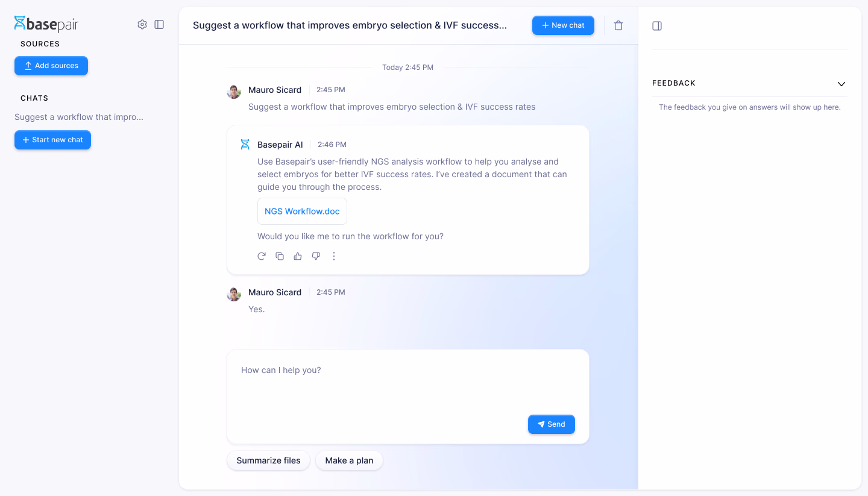Delete chat with the trash icon

point(618,25)
